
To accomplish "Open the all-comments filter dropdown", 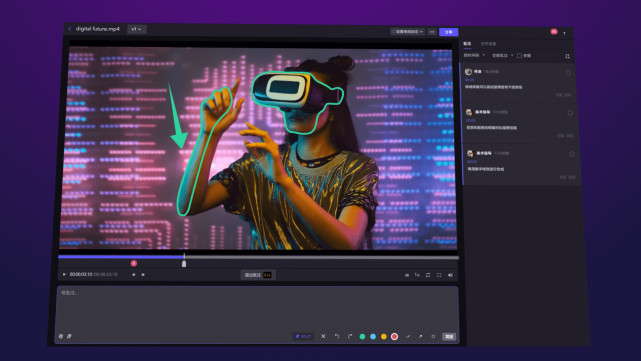I will coord(502,56).
